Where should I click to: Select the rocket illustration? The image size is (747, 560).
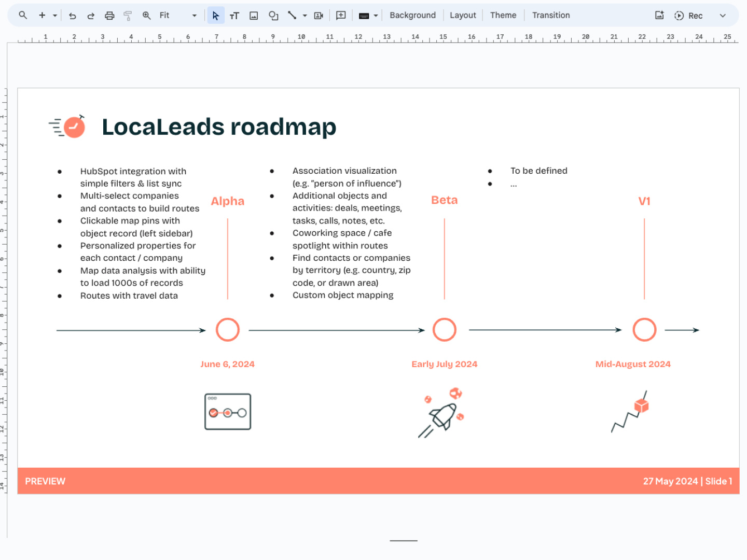point(441,413)
